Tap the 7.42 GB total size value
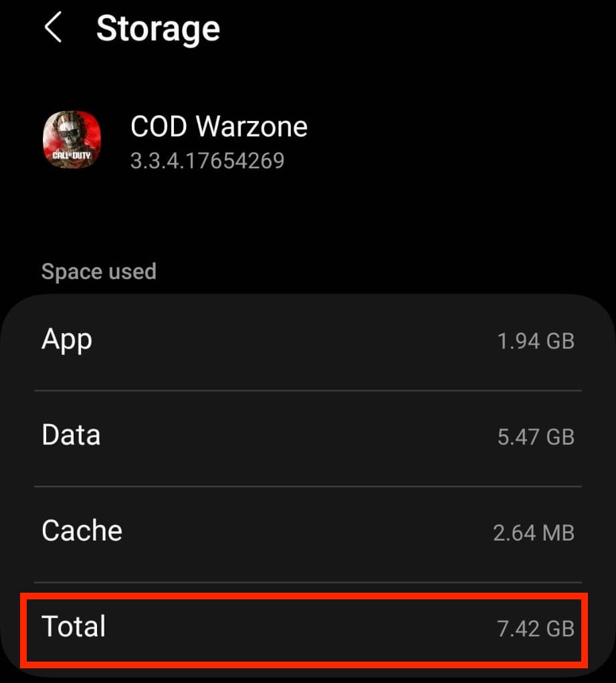The image size is (616, 683). click(x=536, y=629)
